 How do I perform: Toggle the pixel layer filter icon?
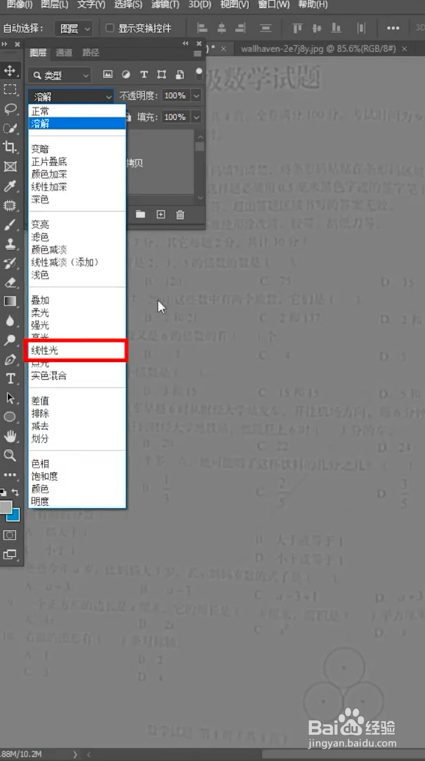[x=108, y=75]
